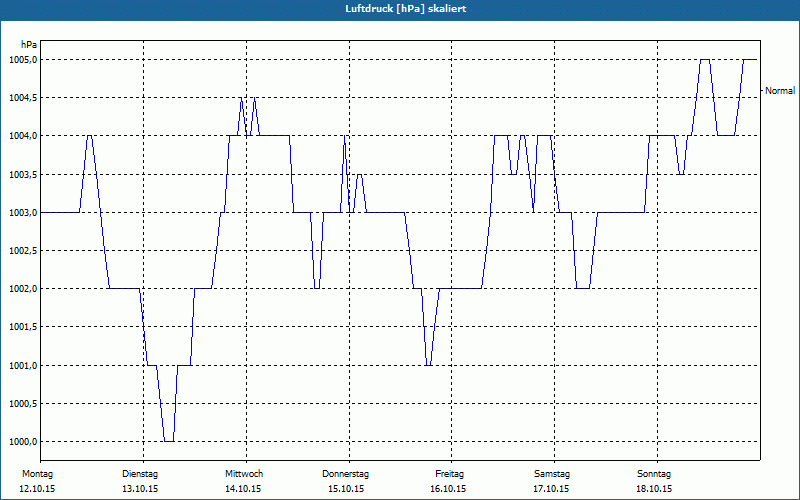Select the date 15.10.15
Image resolution: width=800 pixels, height=500 pixels.
click(346, 489)
